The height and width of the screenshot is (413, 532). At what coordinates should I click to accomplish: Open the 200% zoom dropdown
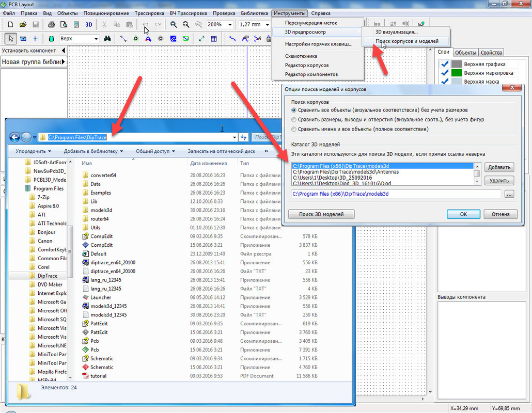coord(230,24)
